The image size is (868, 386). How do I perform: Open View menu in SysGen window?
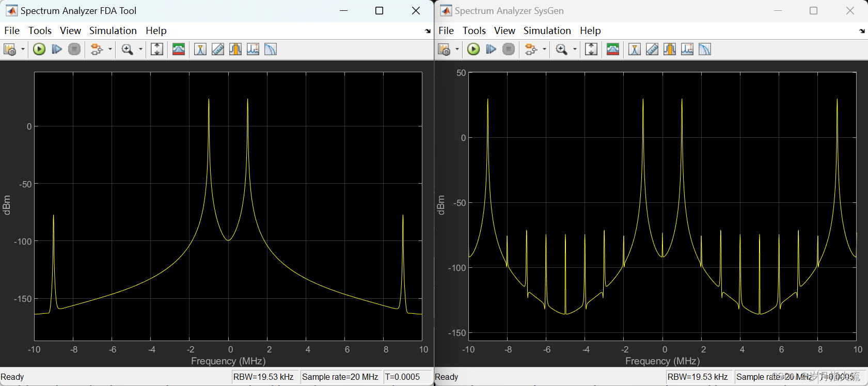point(504,31)
